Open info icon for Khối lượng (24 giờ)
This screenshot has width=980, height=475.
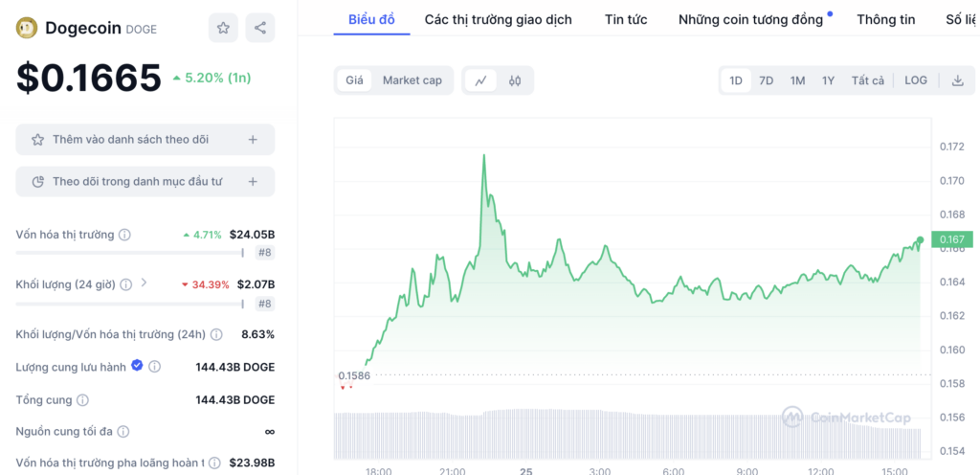click(125, 285)
